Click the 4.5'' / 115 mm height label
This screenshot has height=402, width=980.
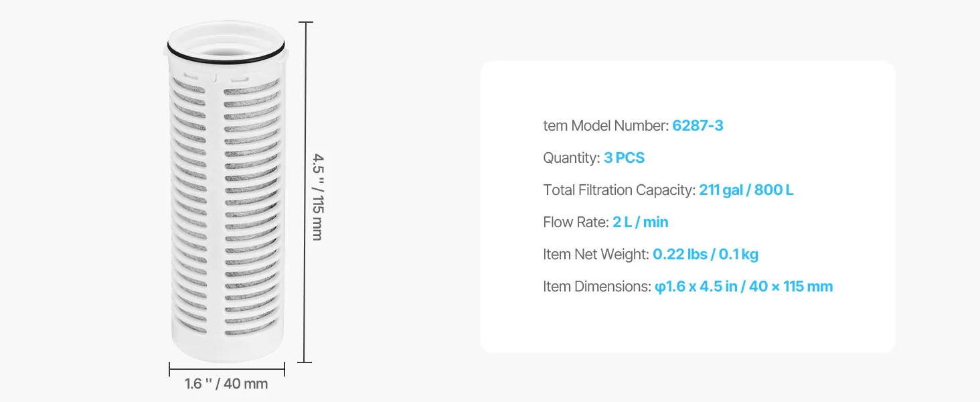(317, 197)
